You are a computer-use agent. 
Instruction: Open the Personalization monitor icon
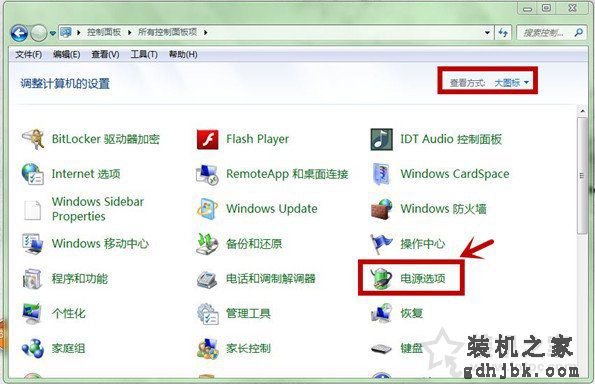click(33, 313)
